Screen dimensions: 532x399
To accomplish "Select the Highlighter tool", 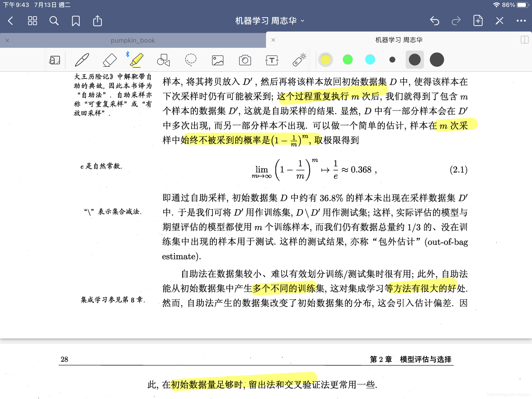I will click(x=136, y=60).
